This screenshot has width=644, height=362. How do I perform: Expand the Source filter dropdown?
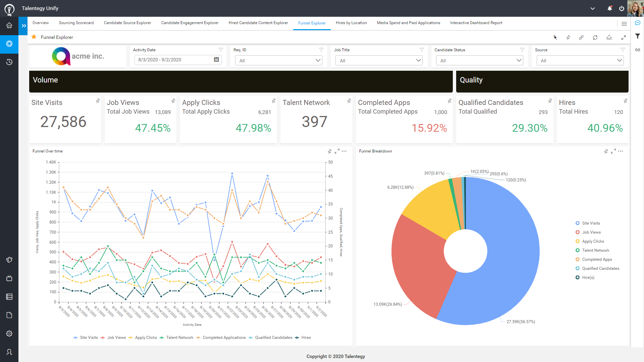click(x=580, y=61)
